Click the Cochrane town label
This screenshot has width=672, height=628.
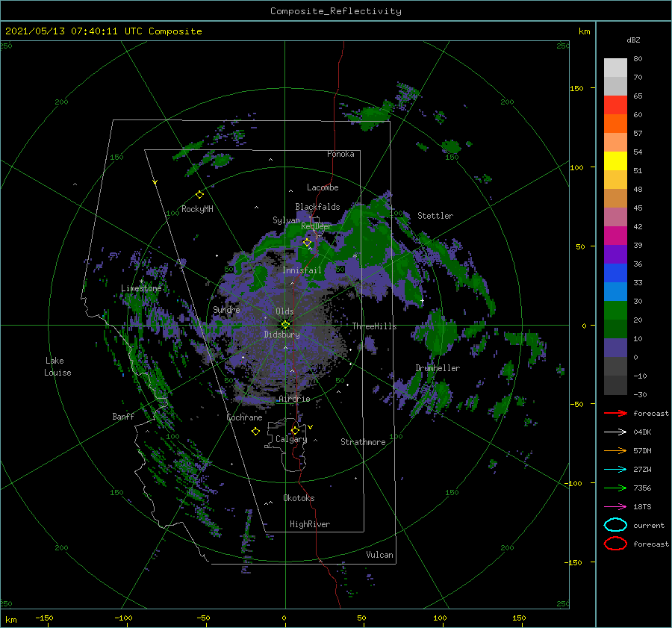tap(244, 417)
